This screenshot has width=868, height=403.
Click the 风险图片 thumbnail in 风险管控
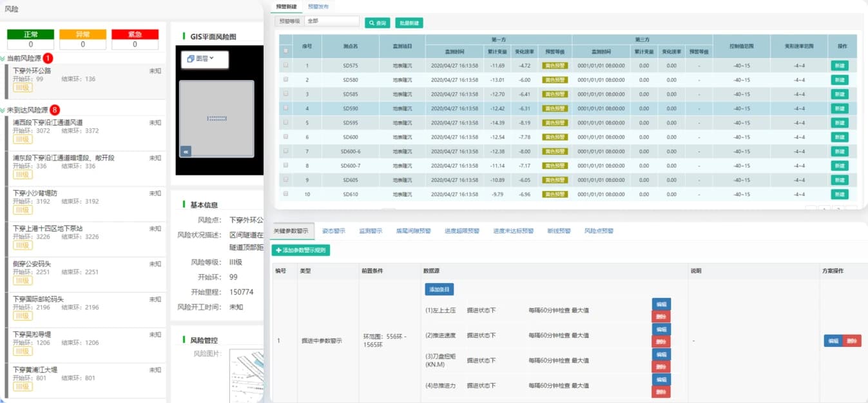tap(247, 377)
